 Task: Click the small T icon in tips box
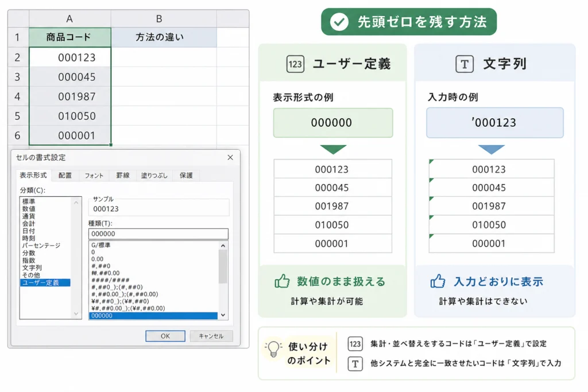coord(355,363)
